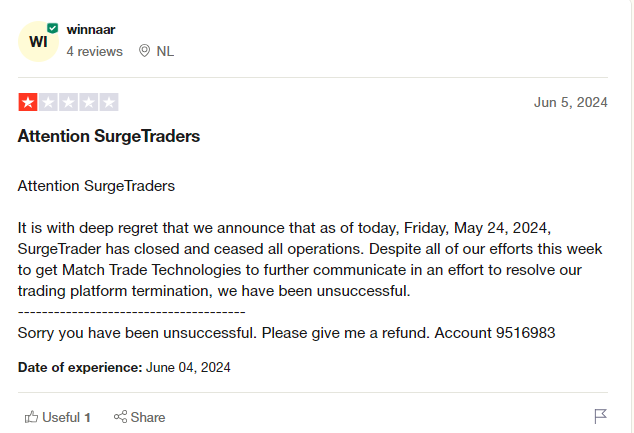Mark the review as Useful
Screen dimensions: 634x433
[x=66, y=417]
